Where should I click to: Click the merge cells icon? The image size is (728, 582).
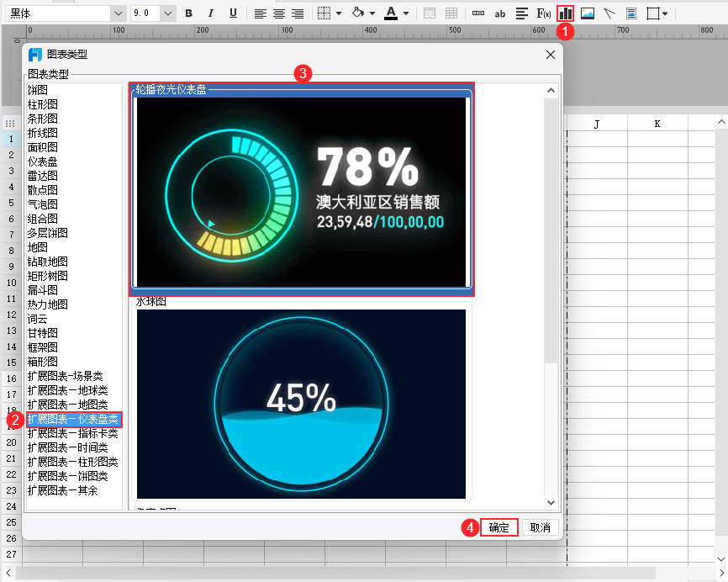click(430, 13)
